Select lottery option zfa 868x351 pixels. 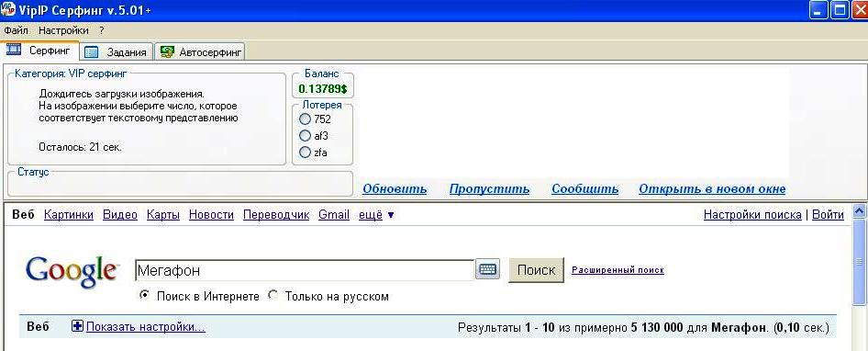click(305, 153)
